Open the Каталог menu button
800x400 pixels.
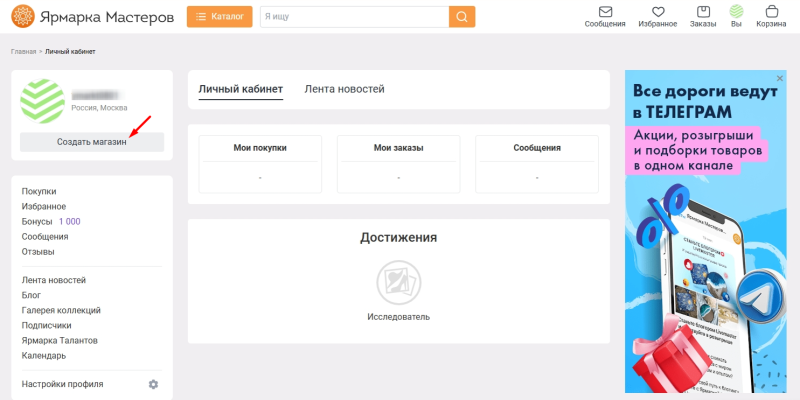tap(219, 16)
